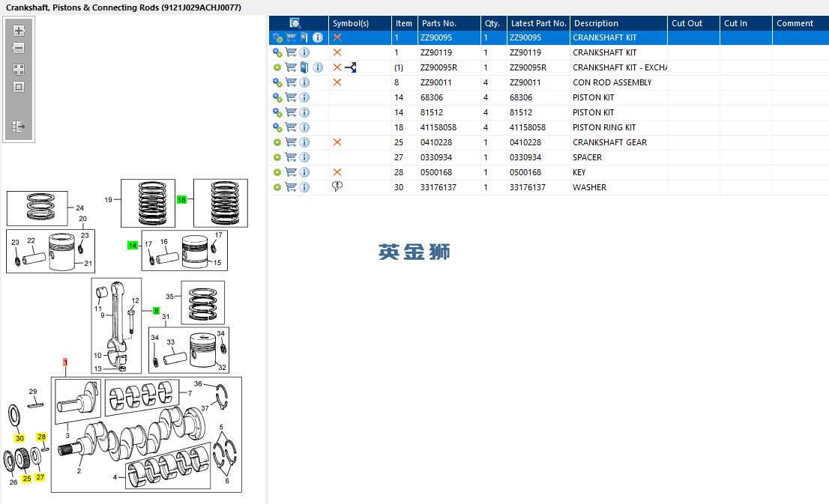The width and height of the screenshot is (829, 504).
Task: Click yellow callout 25 near the gear
Action: point(26,479)
